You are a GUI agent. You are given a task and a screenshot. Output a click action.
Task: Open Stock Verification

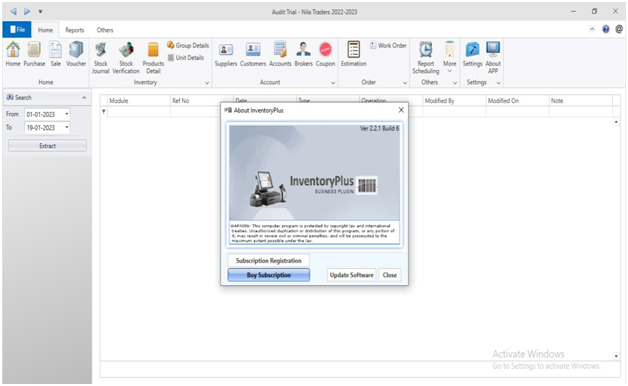126,58
